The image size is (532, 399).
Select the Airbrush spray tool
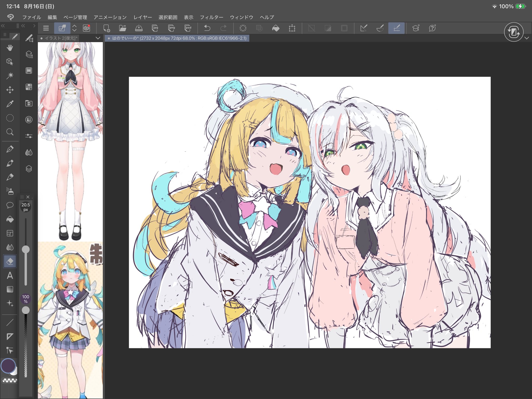[10, 191]
